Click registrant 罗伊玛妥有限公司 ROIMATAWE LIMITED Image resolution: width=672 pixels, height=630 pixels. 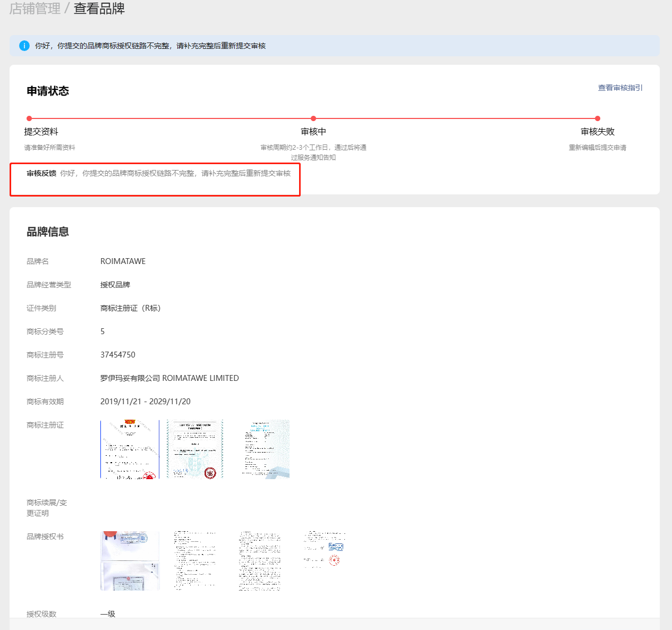click(169, 378)
